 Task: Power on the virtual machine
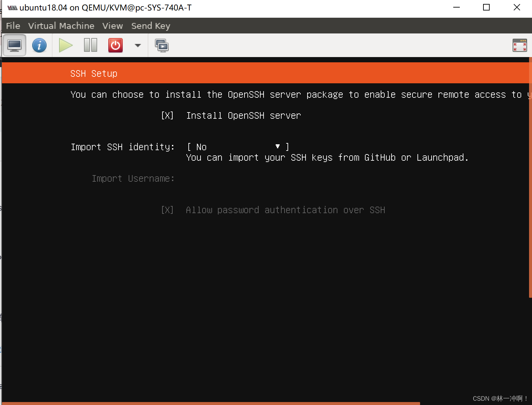65,45
